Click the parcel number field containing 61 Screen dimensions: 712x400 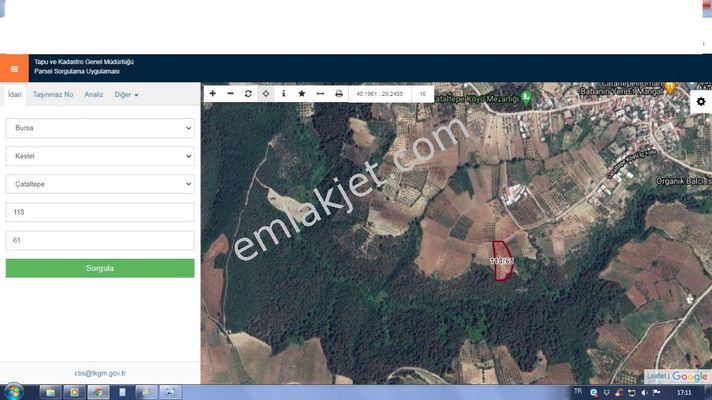[x=100, y=240]
